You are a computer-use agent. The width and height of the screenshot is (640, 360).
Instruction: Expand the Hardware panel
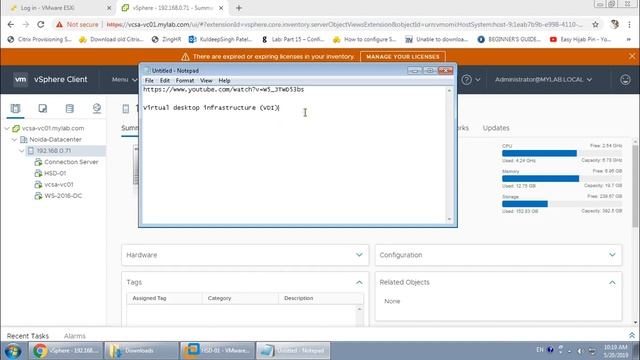pyautogui.click(x=359, y=255)
